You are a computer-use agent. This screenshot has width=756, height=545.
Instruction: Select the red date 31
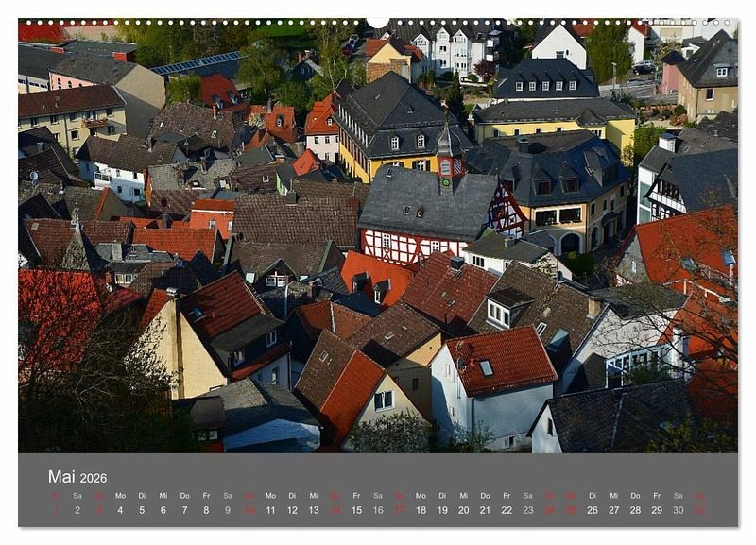click(699, 510)
